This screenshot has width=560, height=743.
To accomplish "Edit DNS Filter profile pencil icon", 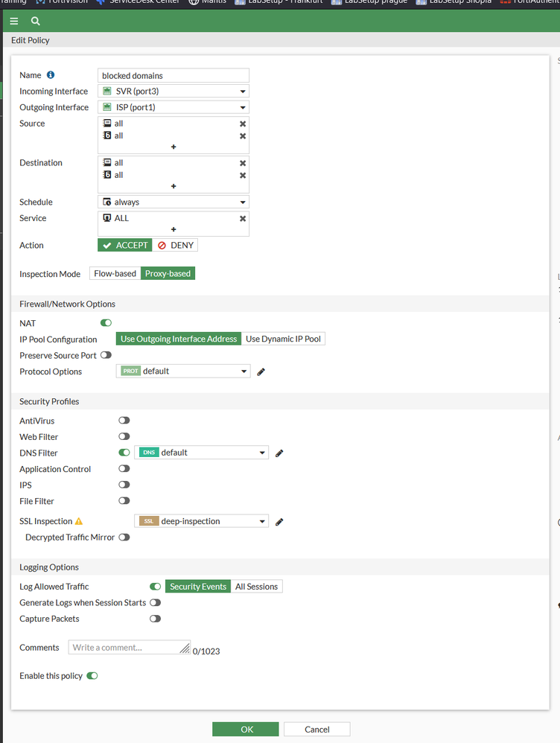I will [279, 453].
